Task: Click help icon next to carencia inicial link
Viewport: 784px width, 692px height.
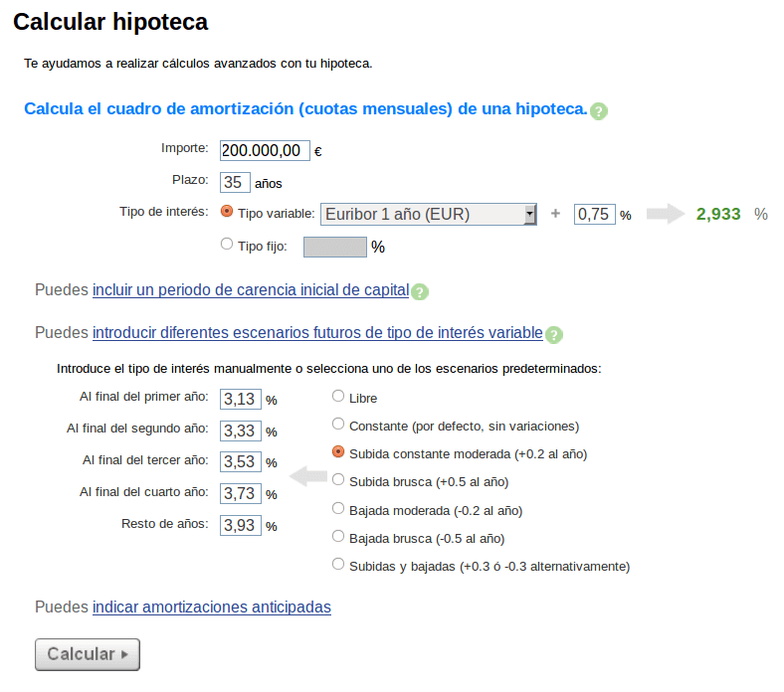Action: click(420, 291)
